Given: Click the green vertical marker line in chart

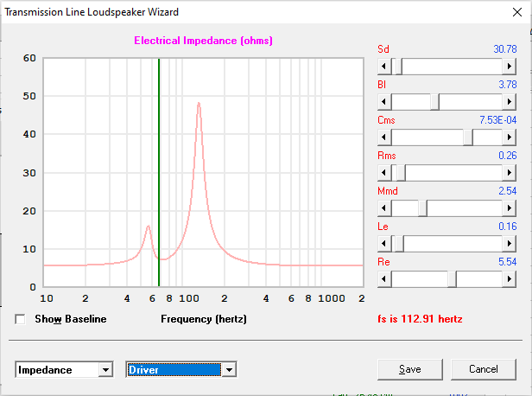Looking at the screenshot, I should coord(159,173).
